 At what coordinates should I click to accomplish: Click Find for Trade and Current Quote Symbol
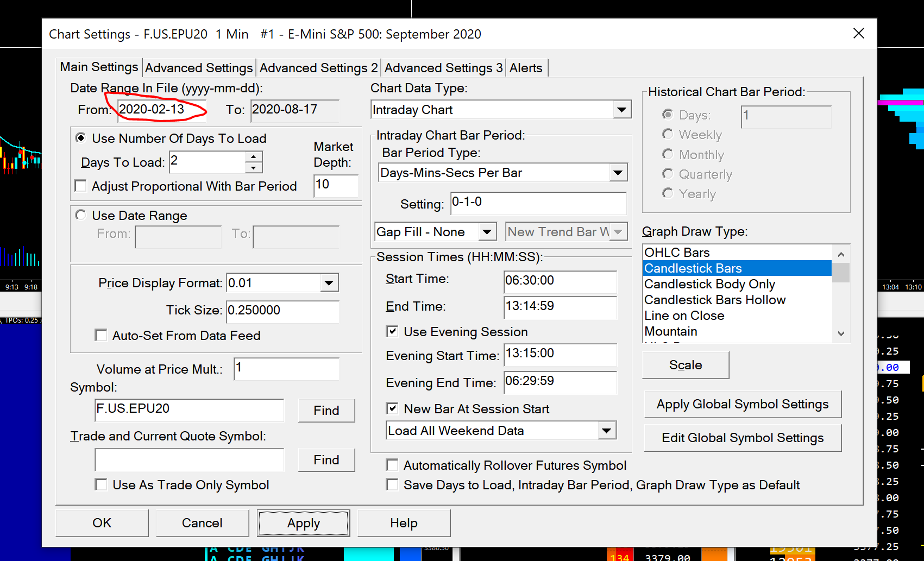point(326,460)
